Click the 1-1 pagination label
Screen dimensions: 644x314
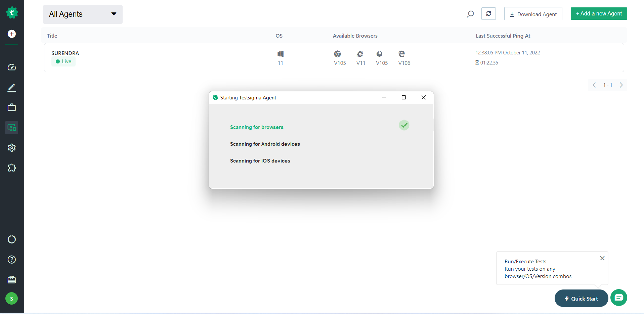coord(608,85)
